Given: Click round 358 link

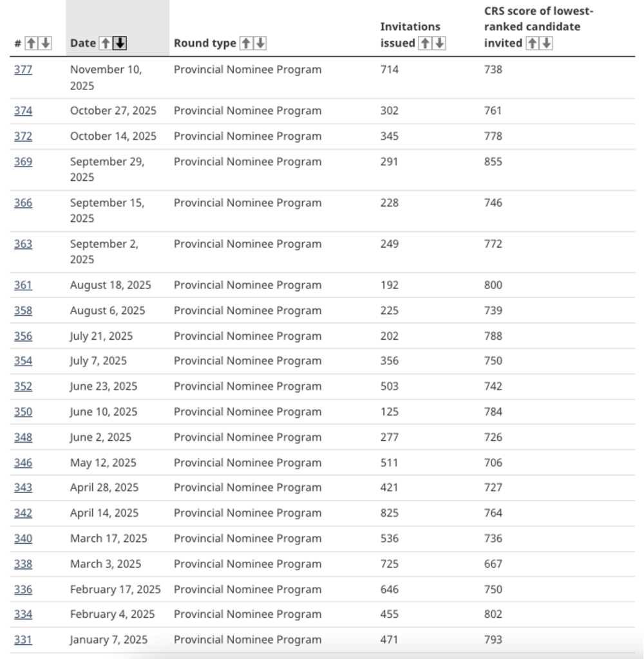Looking at the screenshot, I should [x=23, y=311].
